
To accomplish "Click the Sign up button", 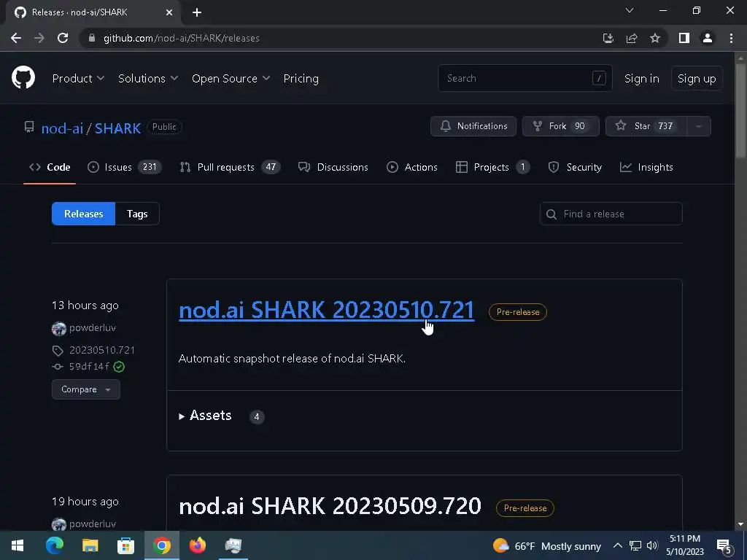I will (x=697, y=79).
